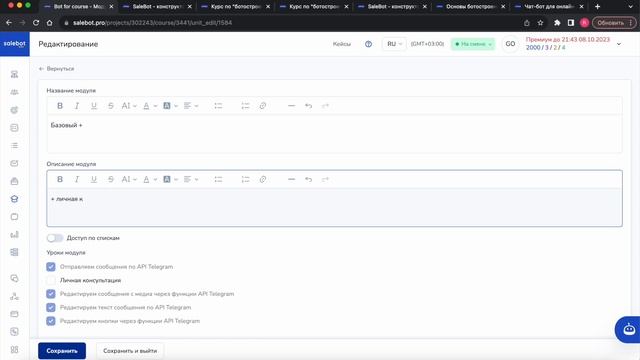Open the courses graduation-cap sidebar icon

pos(14,199)
